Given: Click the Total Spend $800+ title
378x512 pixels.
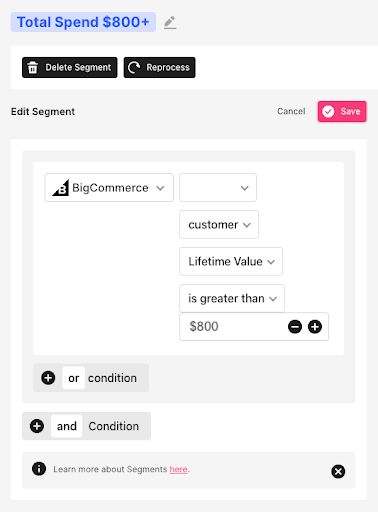Looking at the screenshot, I should point(83,22).
